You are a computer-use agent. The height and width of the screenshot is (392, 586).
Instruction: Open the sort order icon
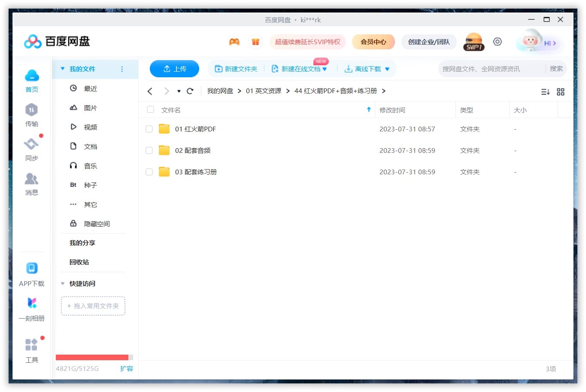(545, 91)
